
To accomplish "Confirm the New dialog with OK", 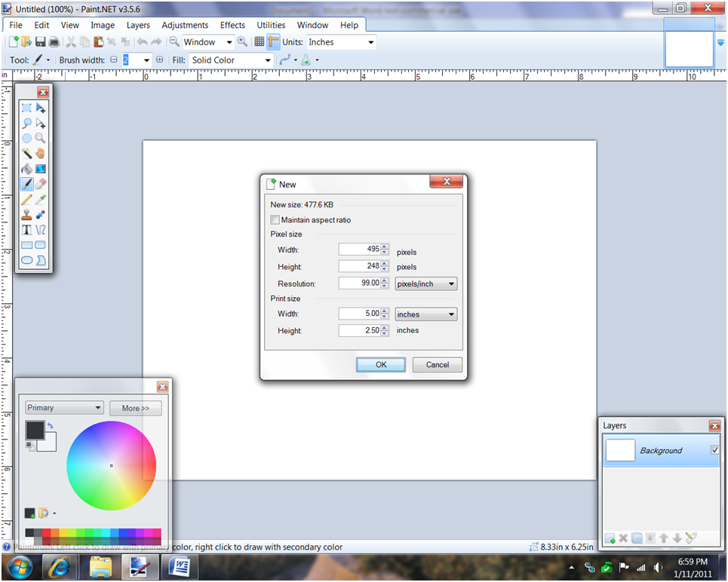I will coord(380,364).
